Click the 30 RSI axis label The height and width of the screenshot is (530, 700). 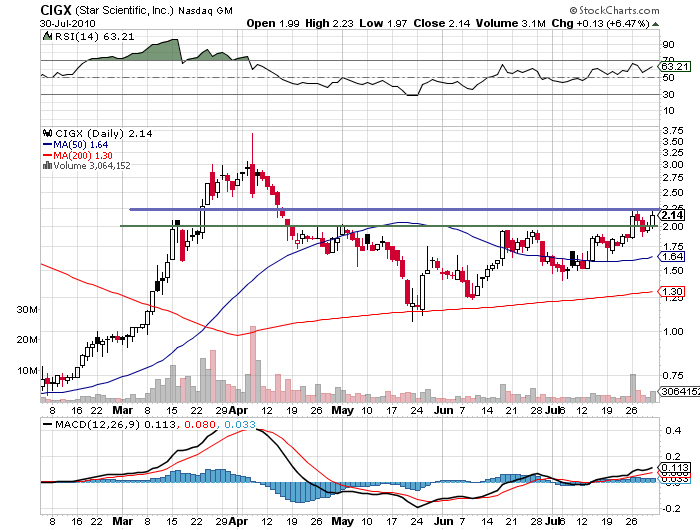[668, 95]
